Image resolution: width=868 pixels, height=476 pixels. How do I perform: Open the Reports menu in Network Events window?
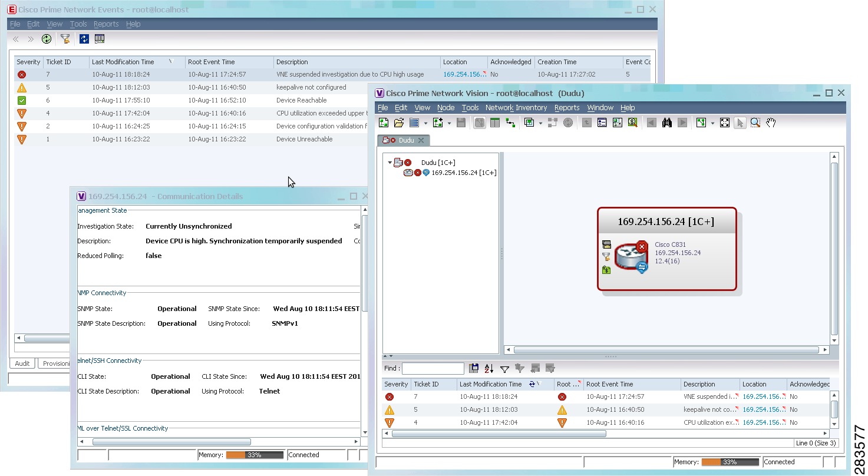(x=106, y=24)
